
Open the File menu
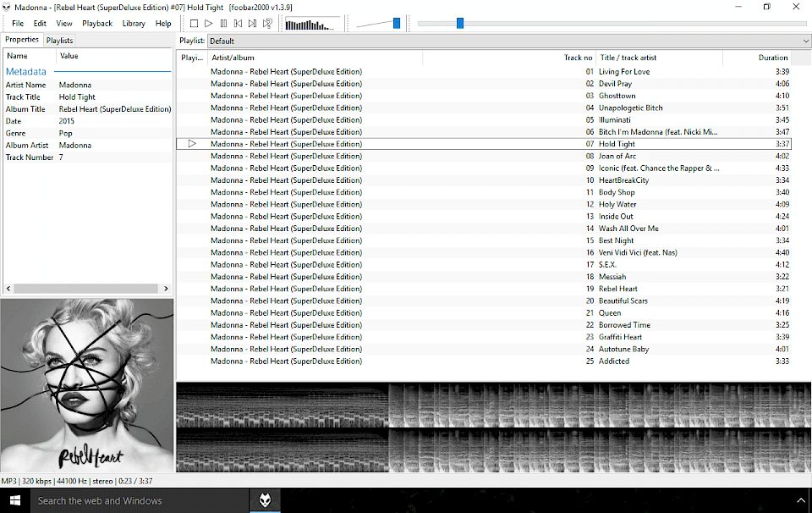tap(18, 24)
